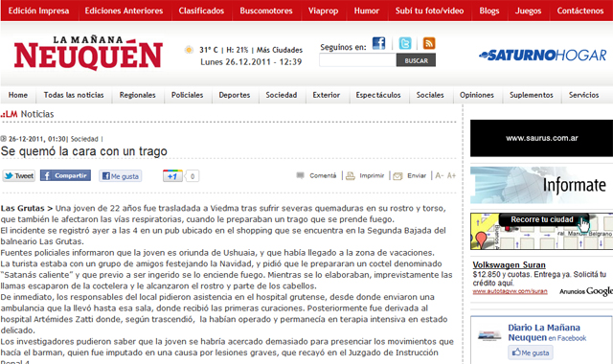The image size is (613, 364).
Task: Click Me gusta under the article title
Action: (x=120, y=176)
